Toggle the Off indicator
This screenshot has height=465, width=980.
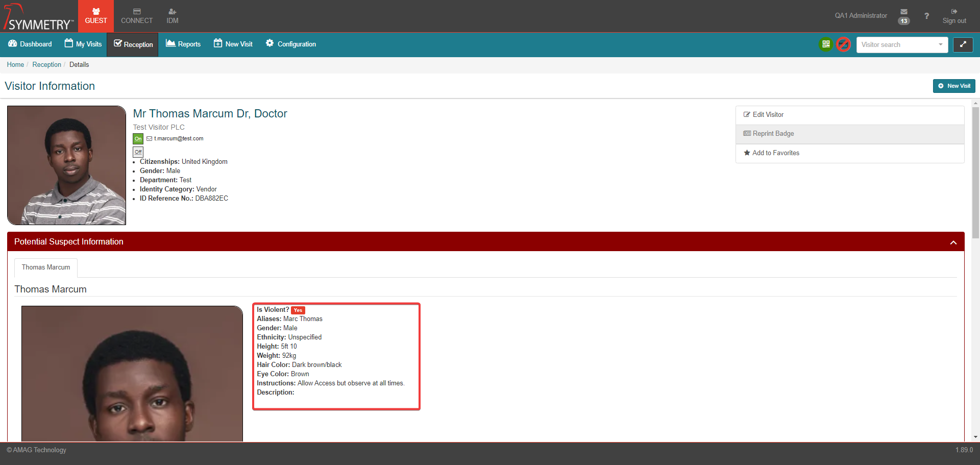(138, 152)
